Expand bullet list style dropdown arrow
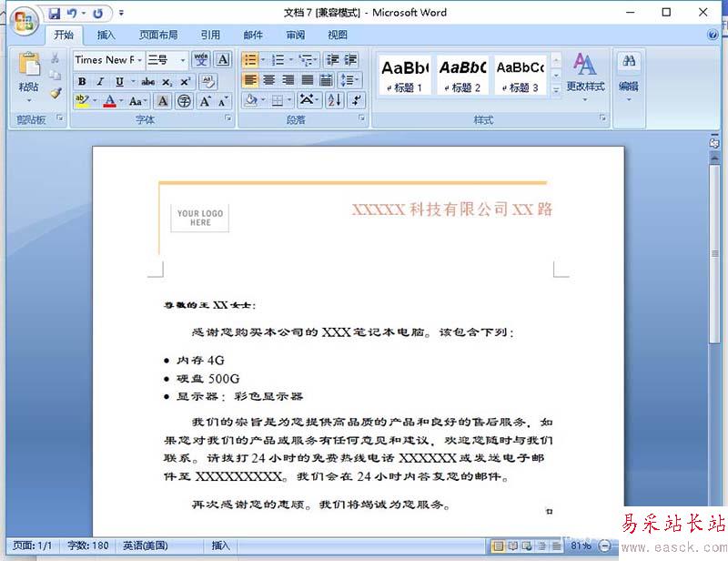This screenshot has height=561, width=728. coord(263,60)
